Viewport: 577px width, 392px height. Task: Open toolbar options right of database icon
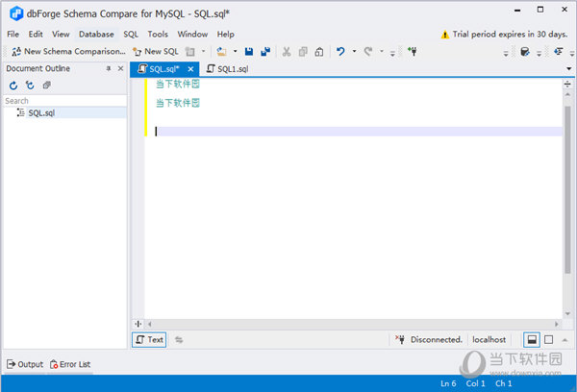(539, 54)
